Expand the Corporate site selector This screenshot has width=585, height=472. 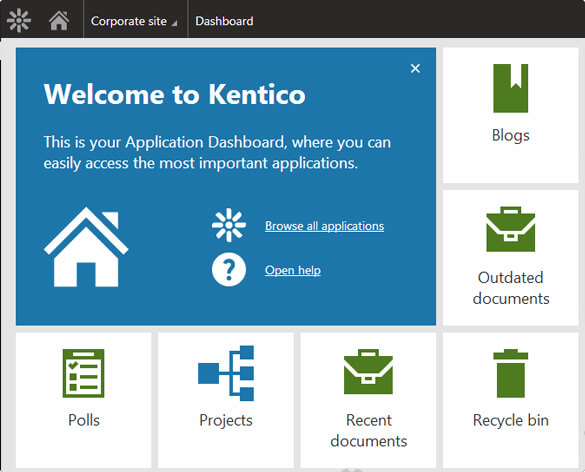click(134, 21)
